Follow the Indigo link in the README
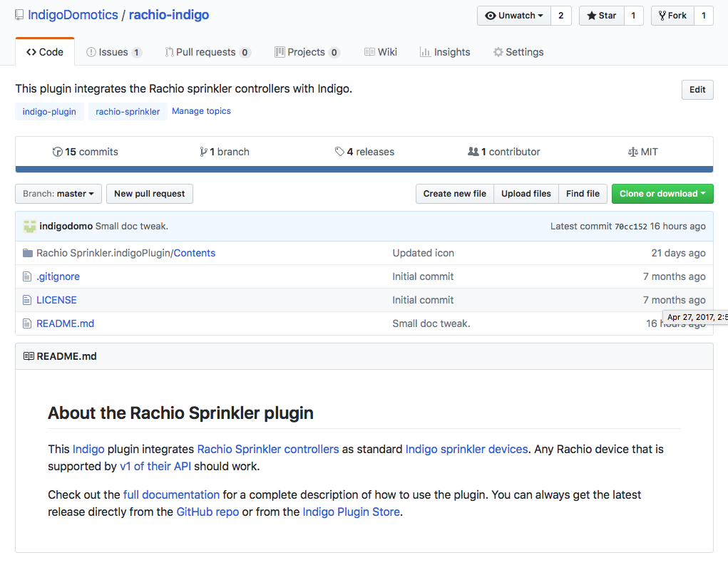Viewport: 728px width, 570px height. tap(88, 450)
